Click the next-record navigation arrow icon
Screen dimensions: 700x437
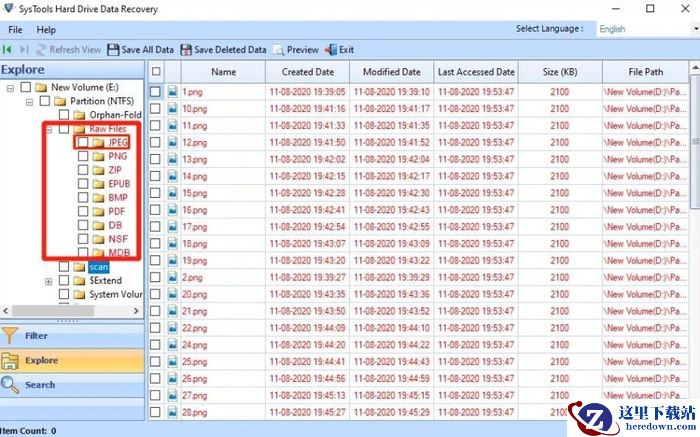tap(24, 50)
